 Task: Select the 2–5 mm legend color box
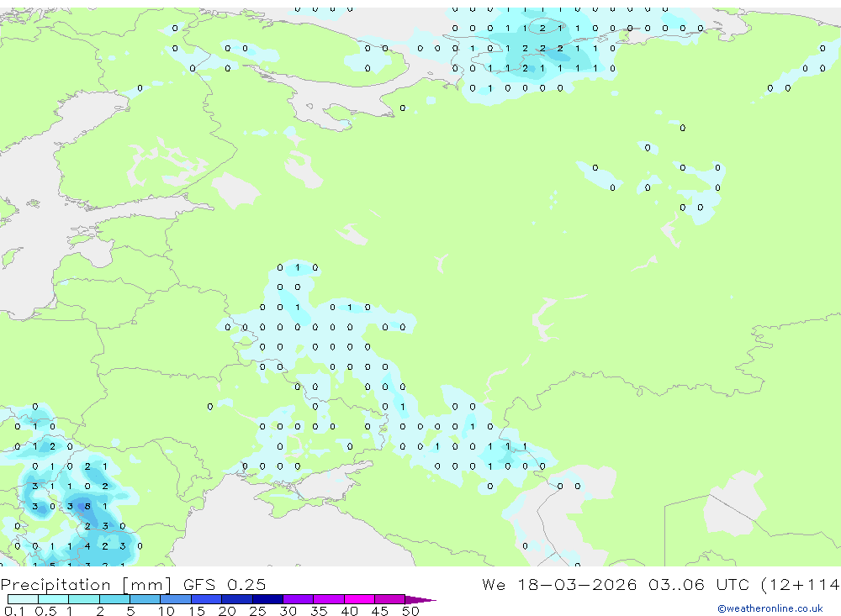pos(114,599)
